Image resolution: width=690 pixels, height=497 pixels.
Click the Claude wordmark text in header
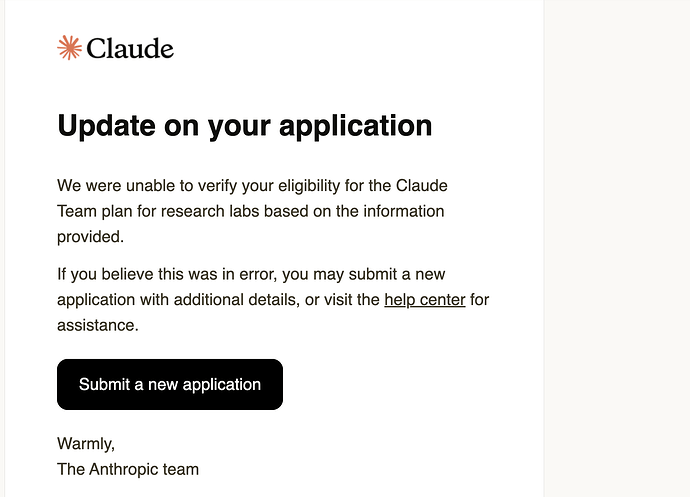coord(130,48)
